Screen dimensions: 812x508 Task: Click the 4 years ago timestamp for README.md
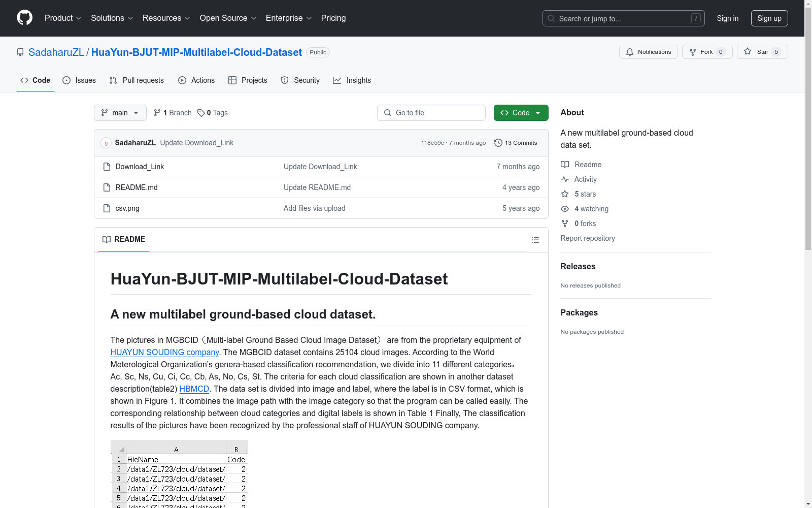pos(521,187)
